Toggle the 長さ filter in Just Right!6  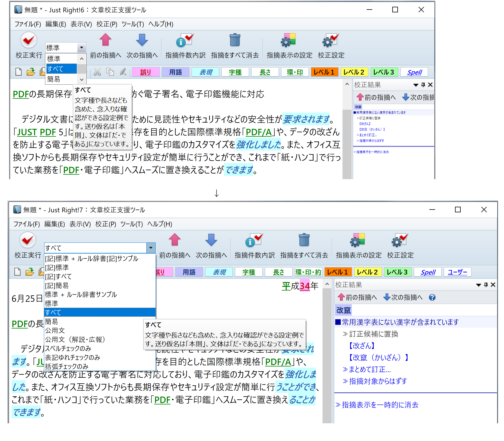coord(265,72)
